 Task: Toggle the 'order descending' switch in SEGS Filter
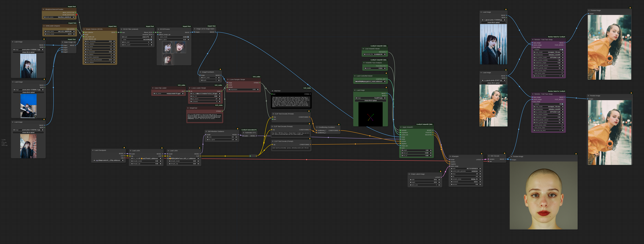point(137,39)
